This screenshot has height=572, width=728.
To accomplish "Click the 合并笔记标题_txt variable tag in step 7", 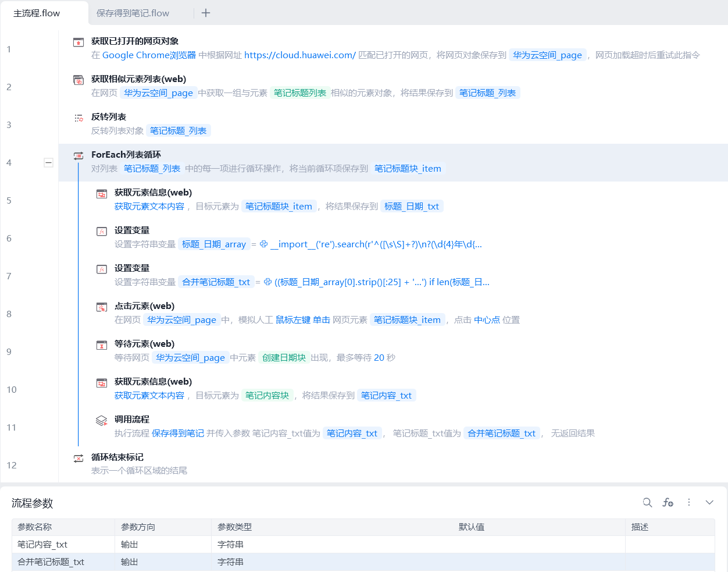I will 216,282.
